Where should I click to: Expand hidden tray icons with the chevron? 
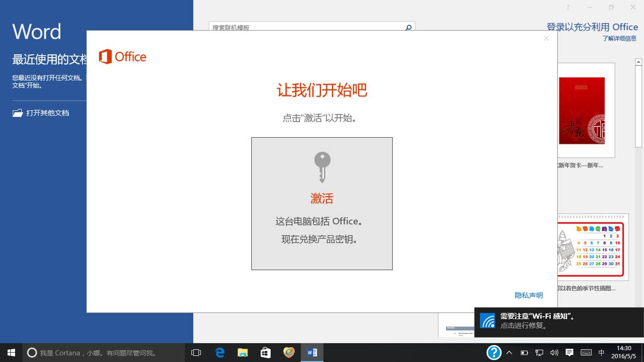509,352
